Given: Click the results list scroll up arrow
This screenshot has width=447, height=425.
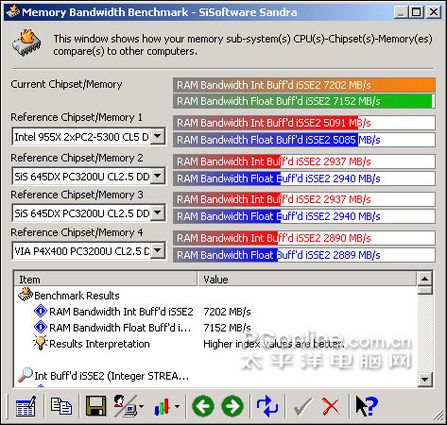Looking at the screenshot, I should [425, 279].
